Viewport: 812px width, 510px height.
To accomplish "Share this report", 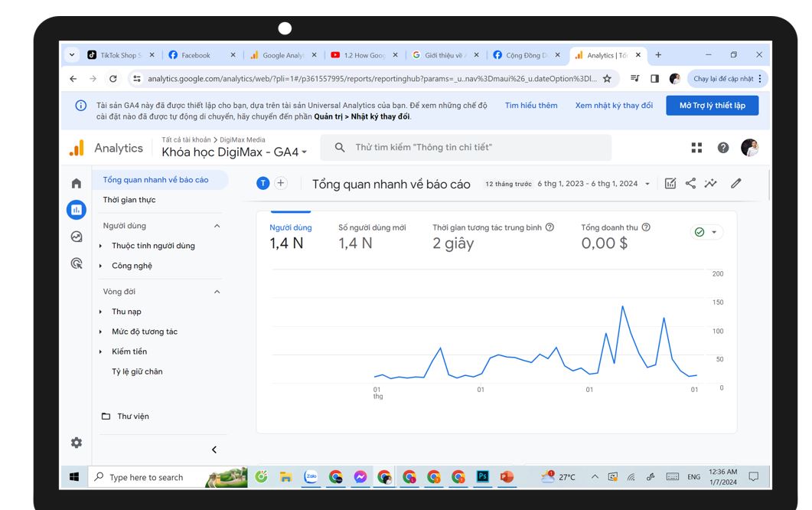I will click(x=690, y=183).
